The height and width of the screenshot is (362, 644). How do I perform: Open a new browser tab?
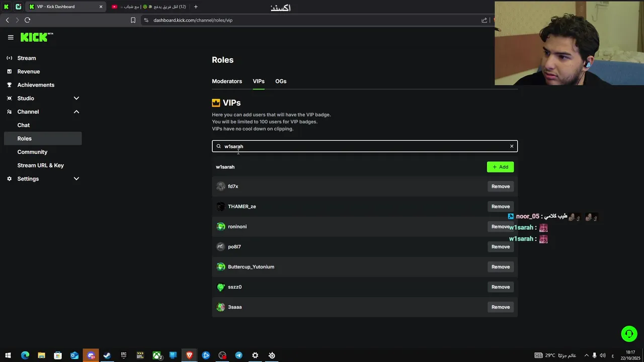196,7
